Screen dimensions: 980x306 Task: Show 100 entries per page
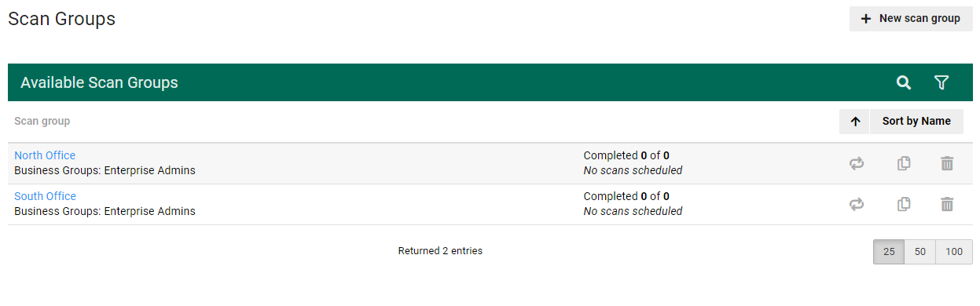pos(954,252)
